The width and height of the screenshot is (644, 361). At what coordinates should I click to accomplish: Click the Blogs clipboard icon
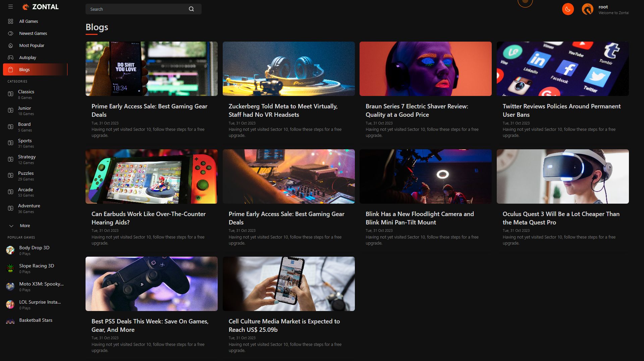pyautogui.click(x=10, y=69)
